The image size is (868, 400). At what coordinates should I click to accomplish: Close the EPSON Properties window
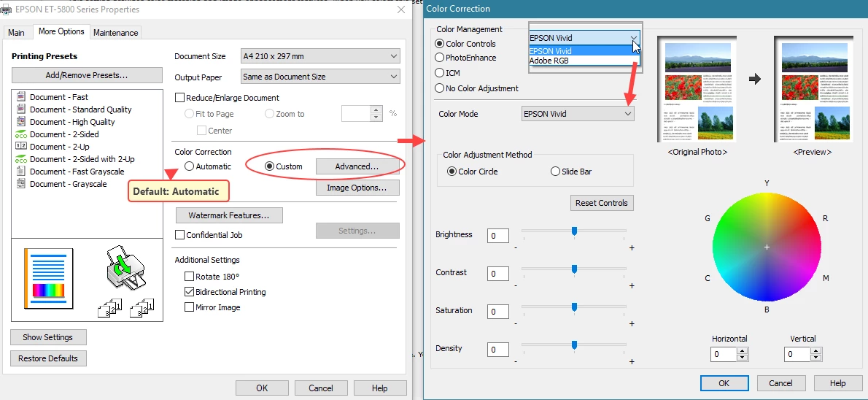click(x=400, y=9)
